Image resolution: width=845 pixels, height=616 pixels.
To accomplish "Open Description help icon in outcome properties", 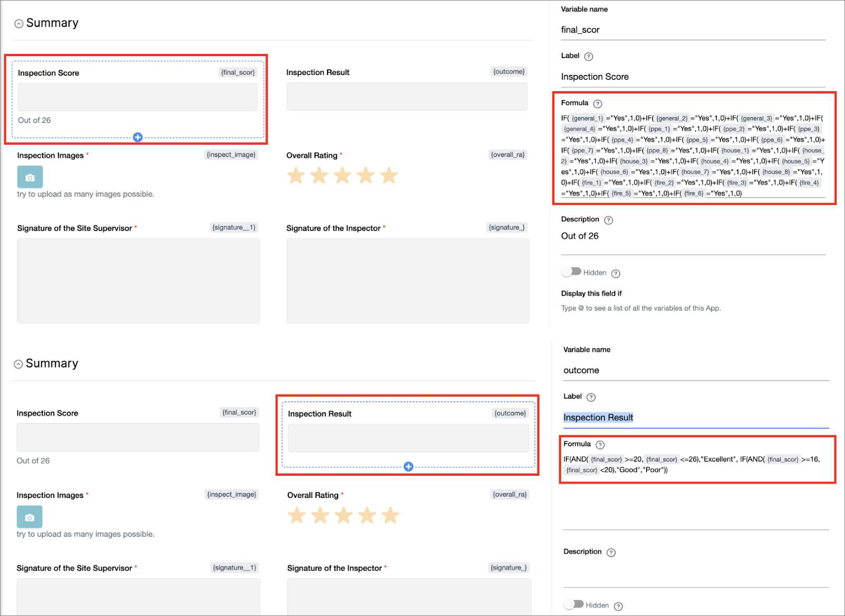I will point(611,553).
